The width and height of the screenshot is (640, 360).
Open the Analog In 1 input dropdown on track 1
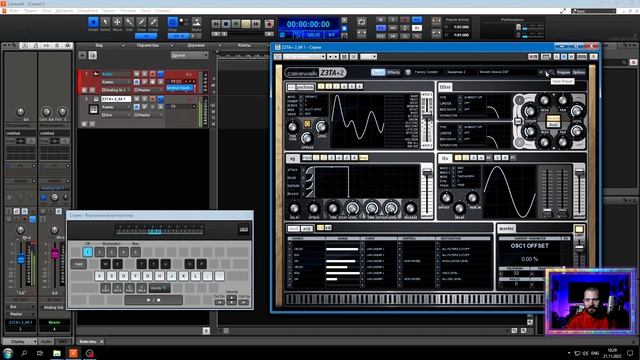[x=116, y=90]
